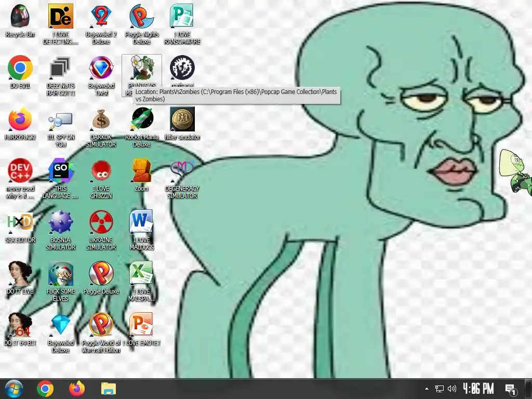Screen dimensions: 532x399
Task: Open the volume speaker tray icon
Action: 452,389
